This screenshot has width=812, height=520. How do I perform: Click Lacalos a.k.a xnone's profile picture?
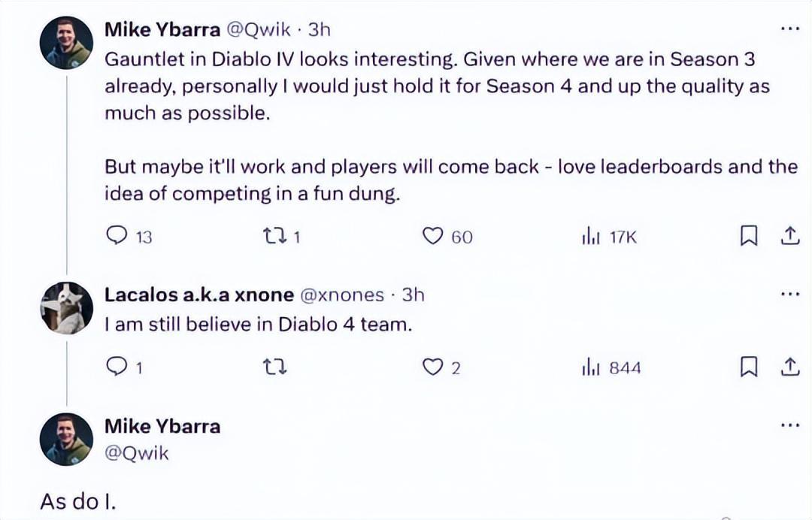(66, 308)
